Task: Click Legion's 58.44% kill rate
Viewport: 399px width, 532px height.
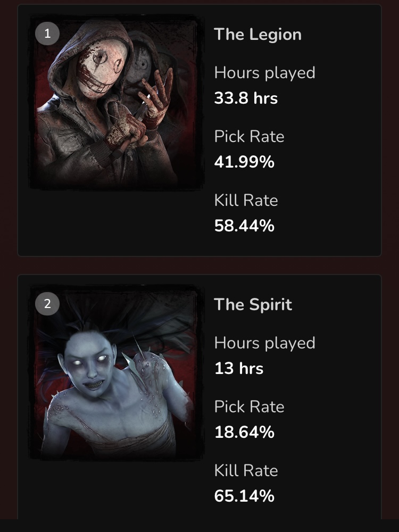Action: click(x=244, y=226)
